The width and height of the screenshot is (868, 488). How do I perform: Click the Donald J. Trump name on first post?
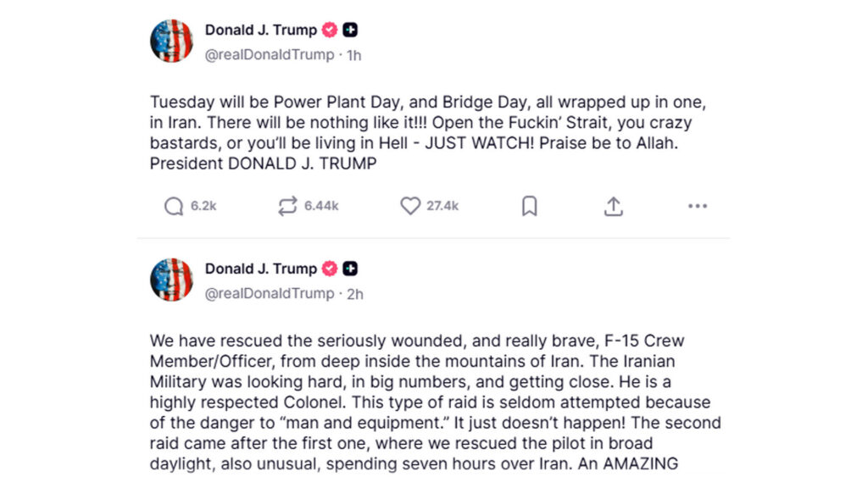(260, 30)
